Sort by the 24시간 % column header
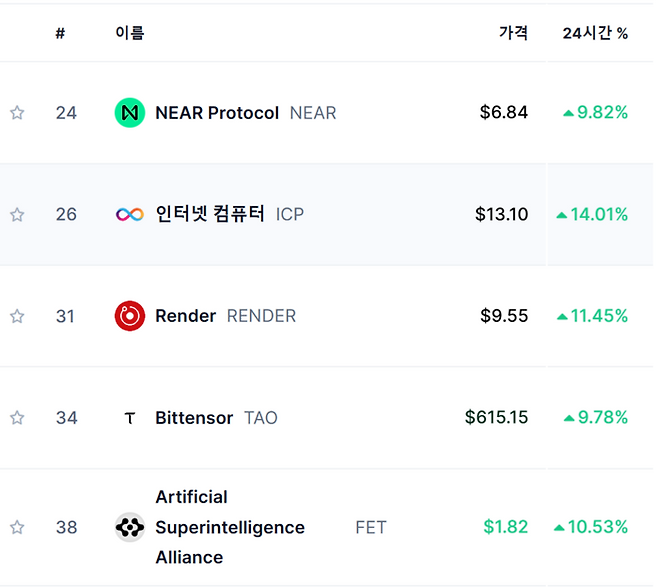658x587 pixels. pyautogui.click(x=595, y=33)
